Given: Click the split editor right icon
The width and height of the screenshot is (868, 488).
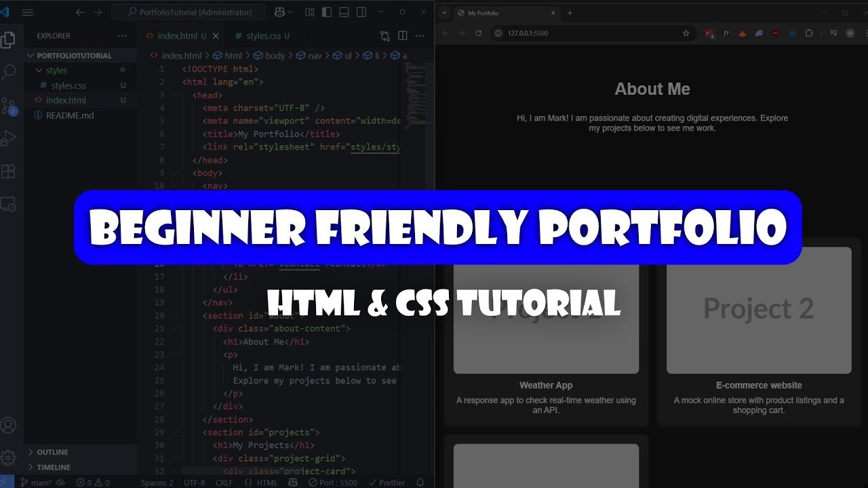Looking at the screenshot, I should pyautogui.click(x=403, y=36).
